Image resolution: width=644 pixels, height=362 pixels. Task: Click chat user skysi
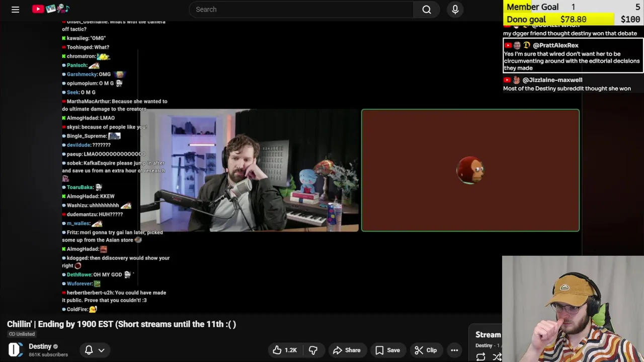pyautogui.click(x=73, y=127)
